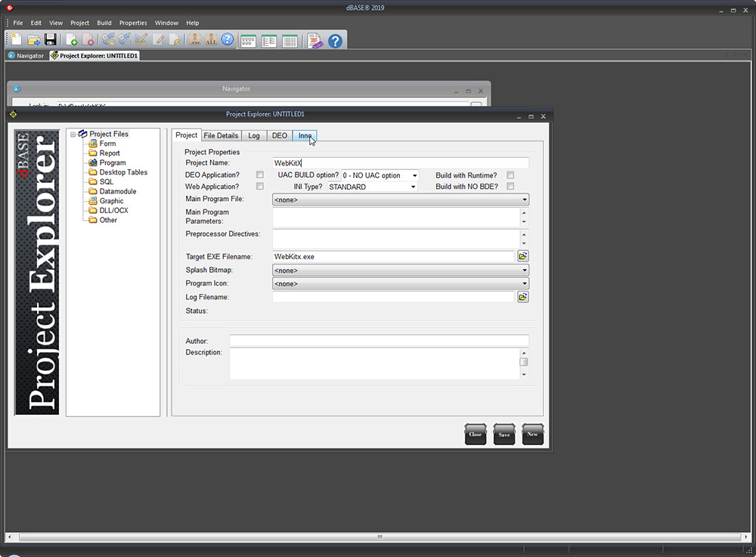Click the page with lightning bolt icon

point(175,39)
